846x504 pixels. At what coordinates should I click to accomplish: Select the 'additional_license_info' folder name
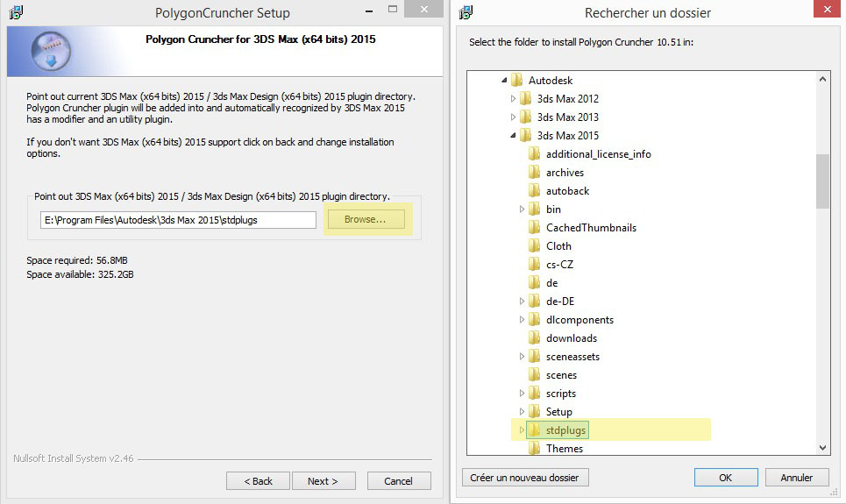click(x=599, y=154)
